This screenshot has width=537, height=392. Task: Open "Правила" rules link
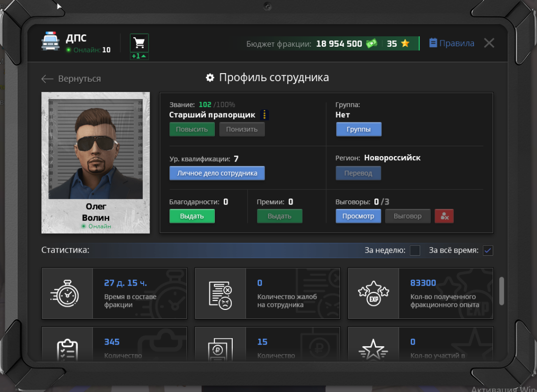tap(451, 43)
